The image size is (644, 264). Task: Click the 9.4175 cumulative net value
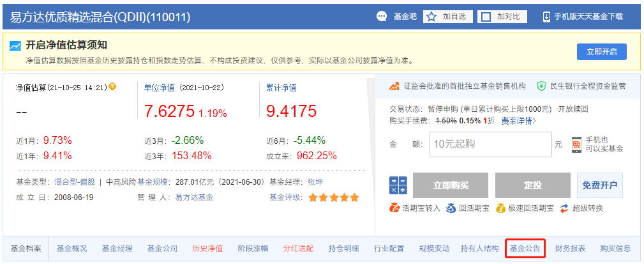click(291, 111)
